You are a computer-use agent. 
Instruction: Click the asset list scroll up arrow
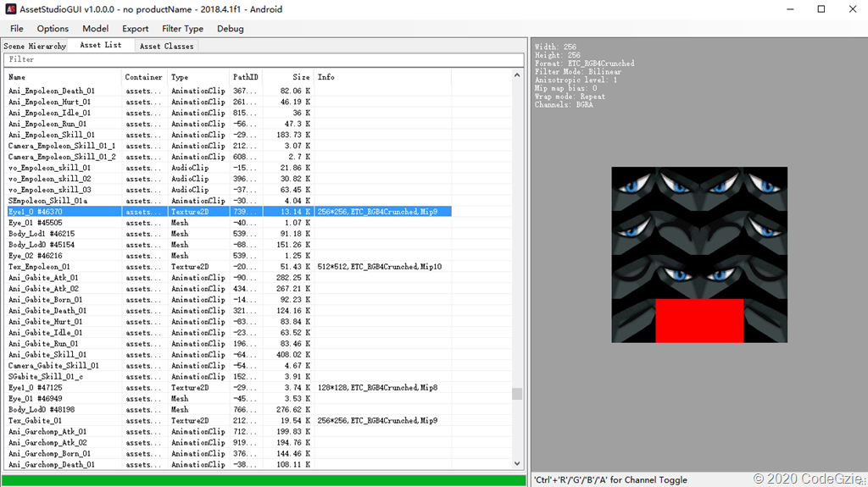click(x=517, y=75)
